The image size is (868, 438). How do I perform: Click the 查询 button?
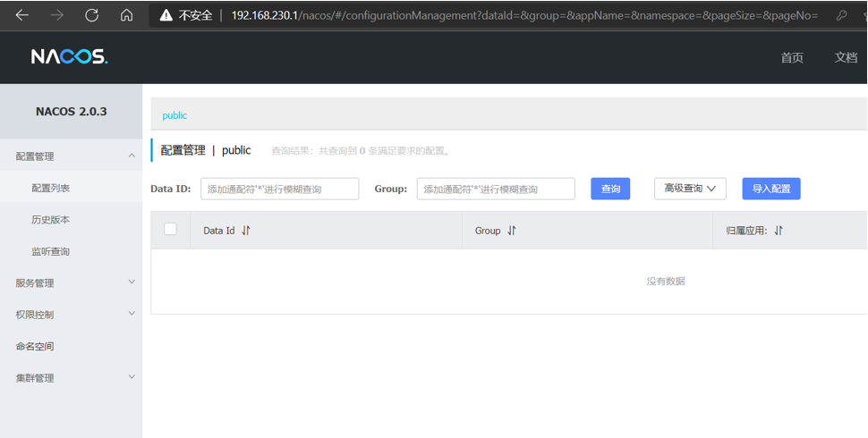coord(610,189)
